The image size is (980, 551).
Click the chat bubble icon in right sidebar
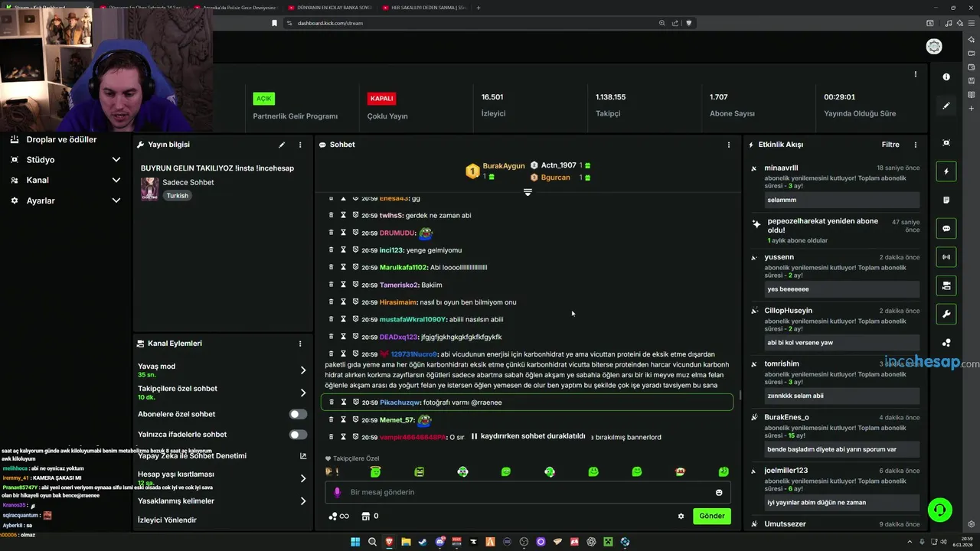(946, 228)
